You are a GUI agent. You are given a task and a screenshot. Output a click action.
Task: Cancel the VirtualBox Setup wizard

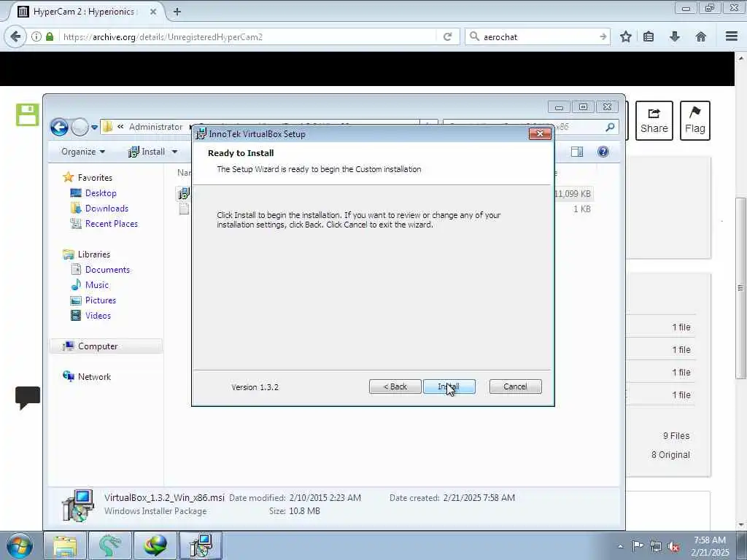point(515,386)
